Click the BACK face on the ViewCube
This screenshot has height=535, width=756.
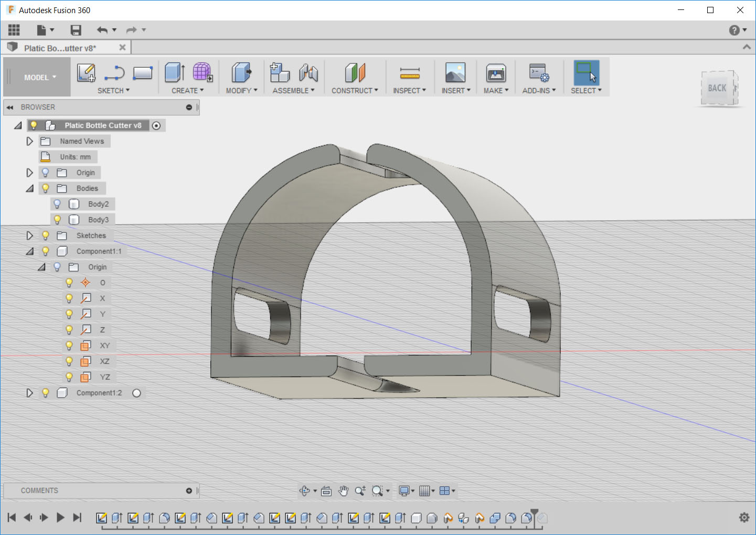tap(717, 88)
